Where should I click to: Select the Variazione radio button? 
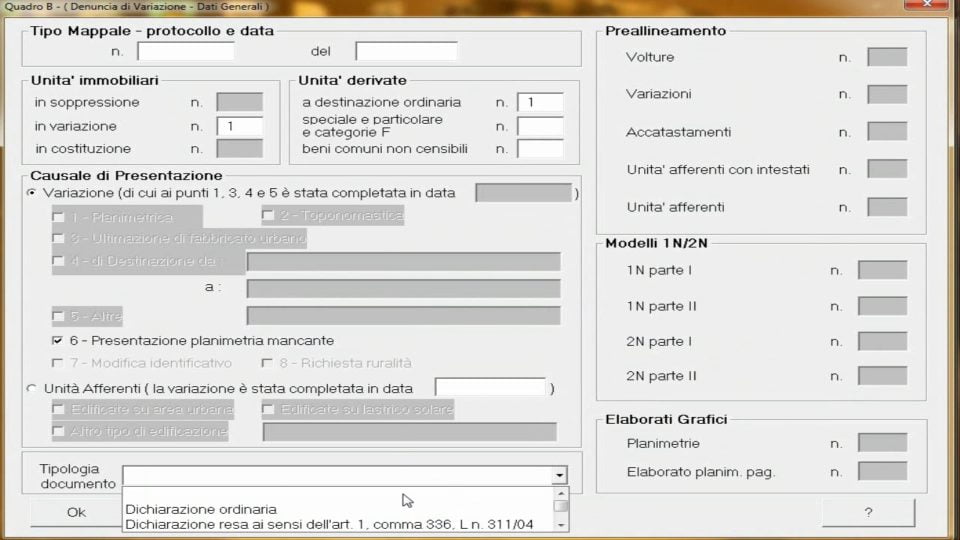pyautogui.click(x=32, y=193)
